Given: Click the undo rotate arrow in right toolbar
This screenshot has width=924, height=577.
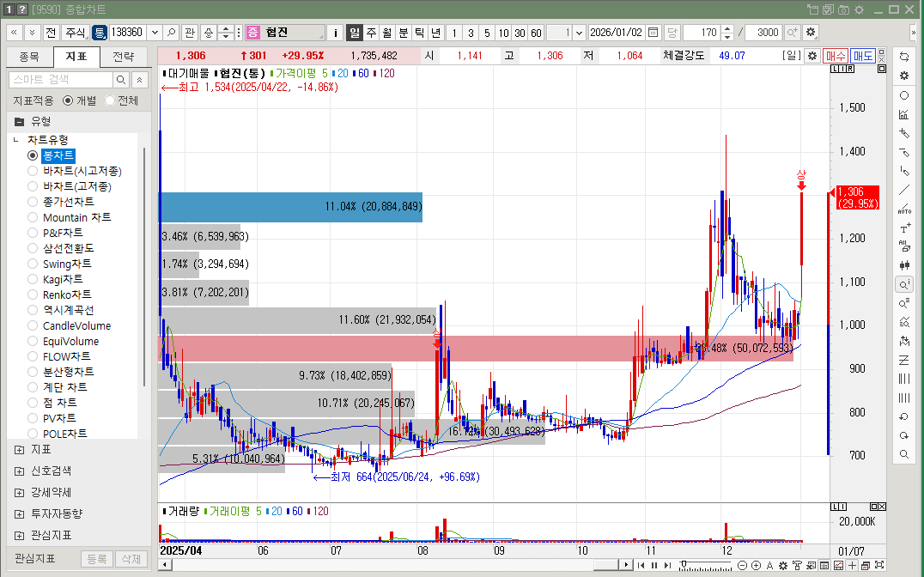Looking at the screenshot, I should click(x=904, y=416).
